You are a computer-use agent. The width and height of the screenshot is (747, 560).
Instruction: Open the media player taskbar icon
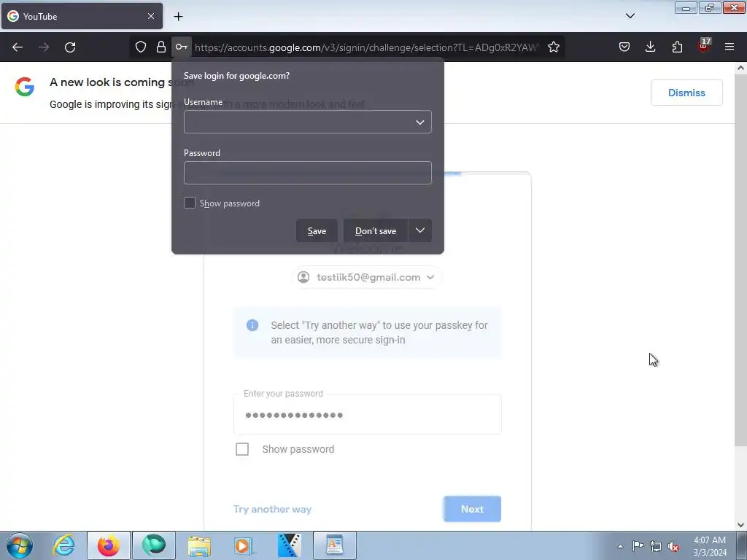coord(244,545)
